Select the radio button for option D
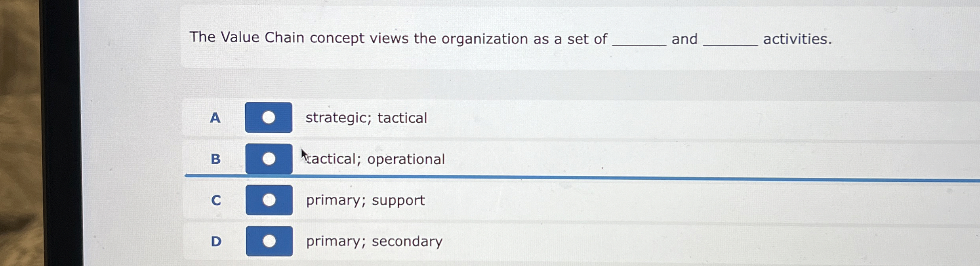Viewport: 980px width, 266px height. pyautogui.click(x=269, y=240)
